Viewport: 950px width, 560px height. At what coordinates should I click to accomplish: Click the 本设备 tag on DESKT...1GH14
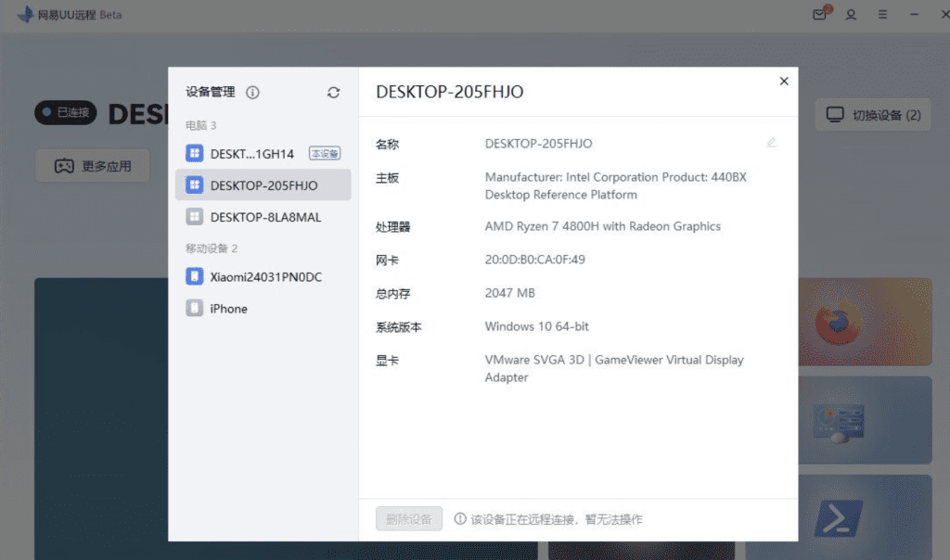(x=325, y=154)
